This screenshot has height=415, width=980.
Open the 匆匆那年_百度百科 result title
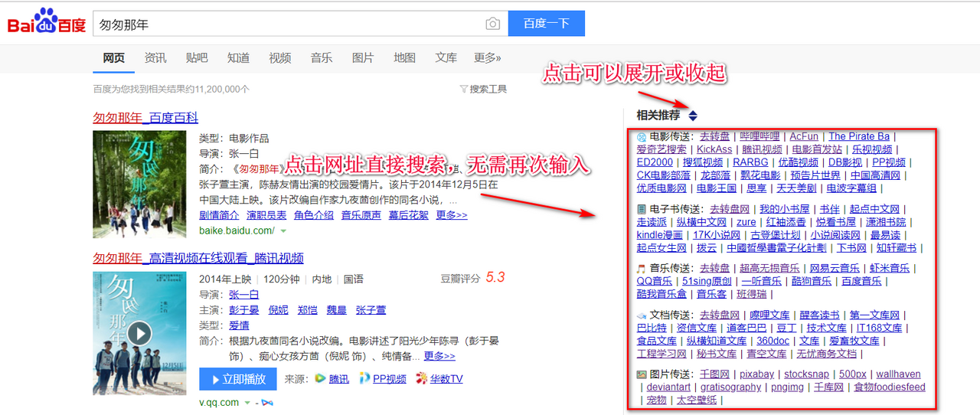tap(145, 117)
